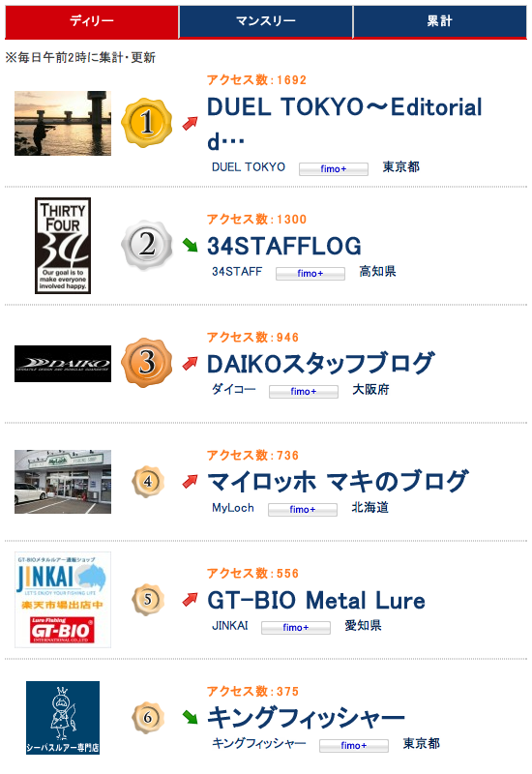Click the bronze rank 3 medal icon
The image size is (532, 774).
[147, 363]
